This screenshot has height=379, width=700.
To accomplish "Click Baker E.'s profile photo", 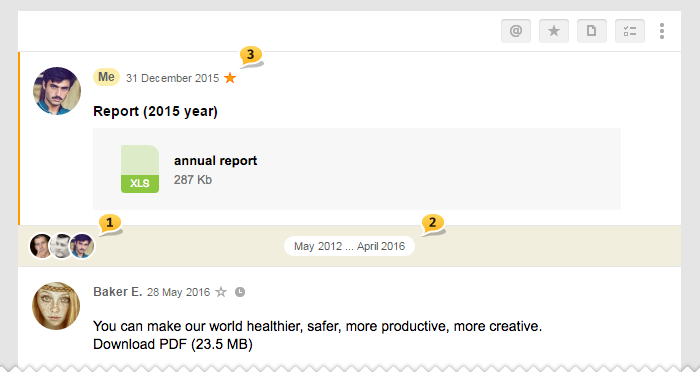I will [56, 306].
